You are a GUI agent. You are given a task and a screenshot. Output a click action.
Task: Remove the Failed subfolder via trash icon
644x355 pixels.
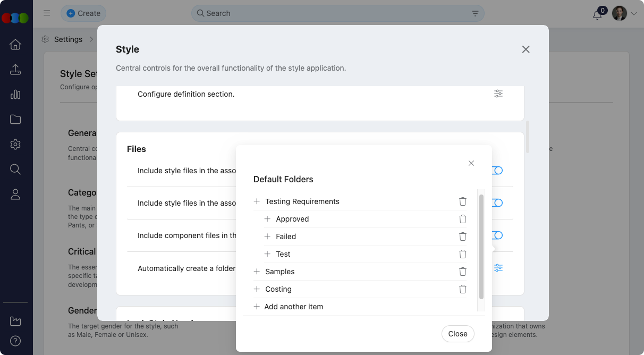[462, 236]
